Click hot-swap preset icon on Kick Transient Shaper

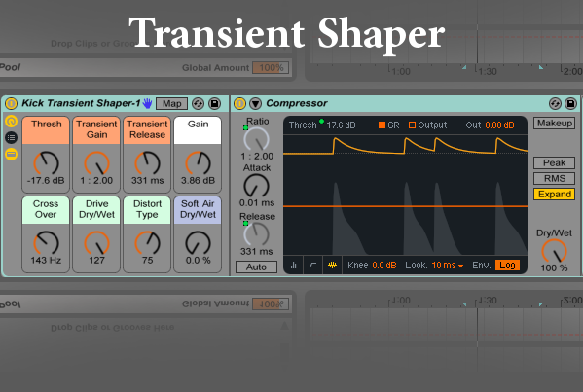click(198, 104)
